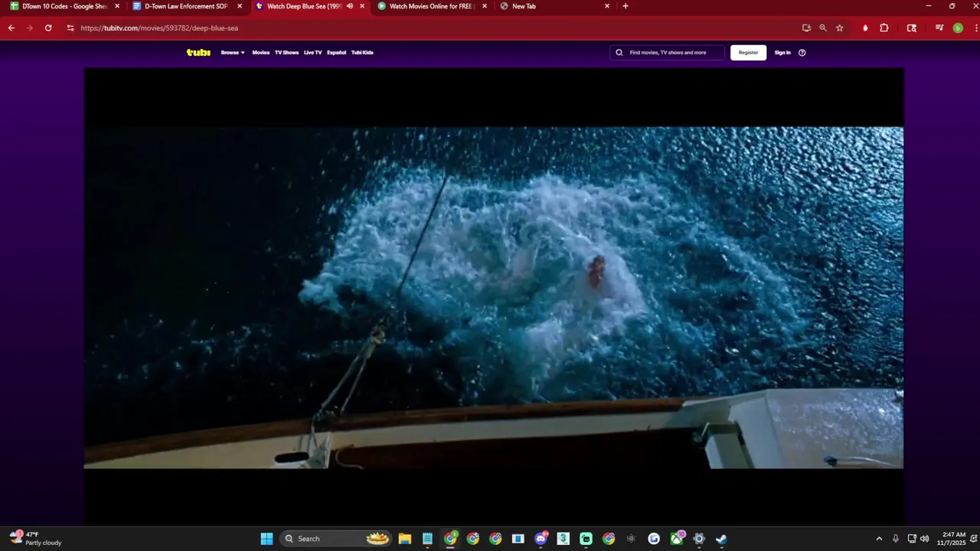Open the Notepad icon in the taskbar
The height and width of the screenshot is (551, 980).
click(x=427, y=539)
